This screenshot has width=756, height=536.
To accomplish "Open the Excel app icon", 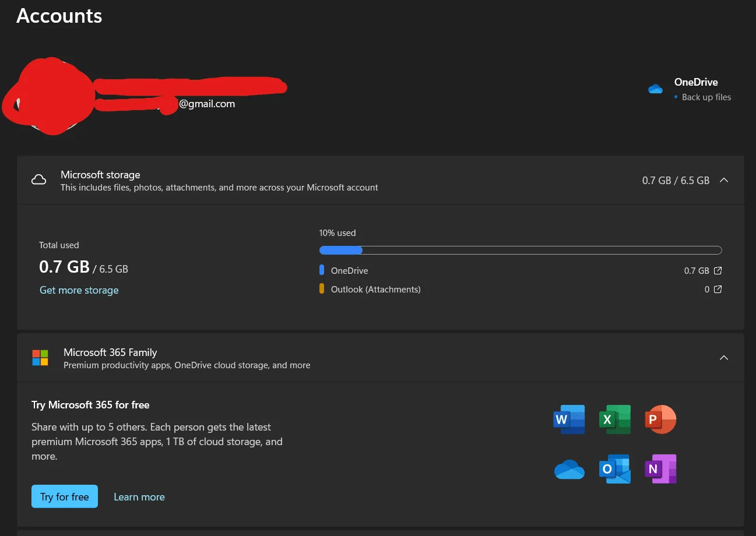I will [615, 419].
